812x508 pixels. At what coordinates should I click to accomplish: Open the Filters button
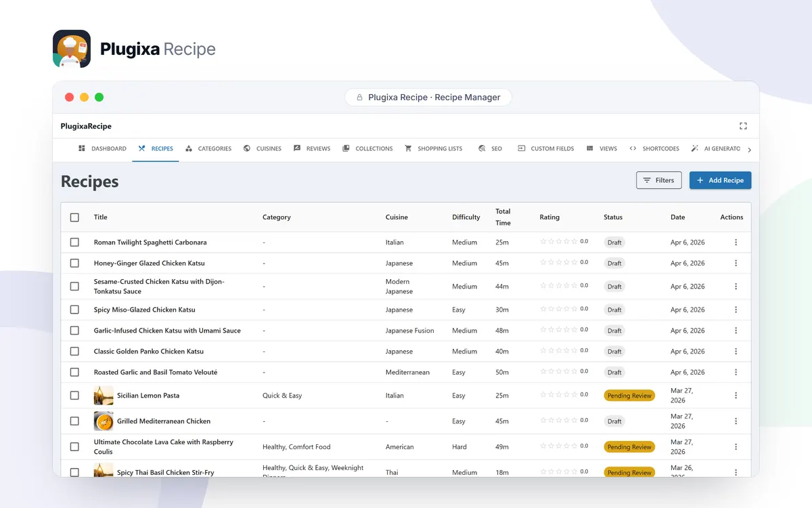[659, 180]
